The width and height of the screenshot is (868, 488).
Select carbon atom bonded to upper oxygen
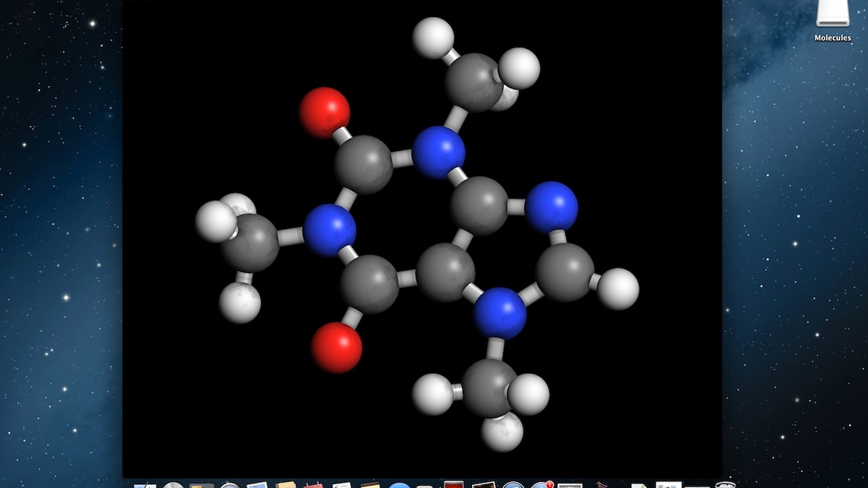[x=363, y=164]
